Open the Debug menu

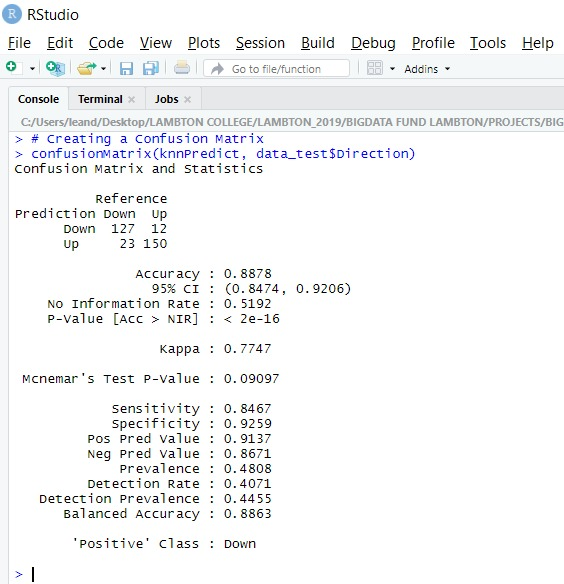click(373, 43)
